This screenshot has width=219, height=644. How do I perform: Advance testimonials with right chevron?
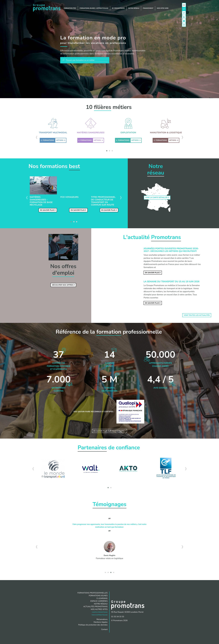tap(182, 547)
